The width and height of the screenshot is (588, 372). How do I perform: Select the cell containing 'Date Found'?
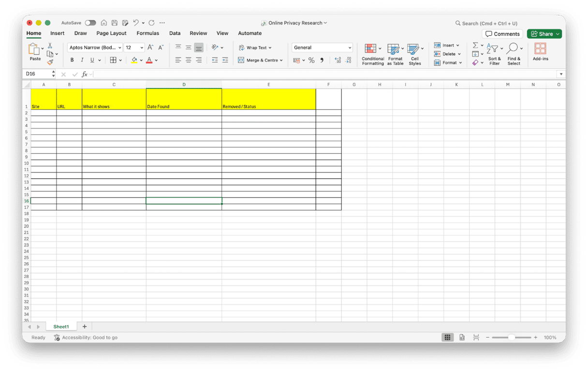(184, 99)
